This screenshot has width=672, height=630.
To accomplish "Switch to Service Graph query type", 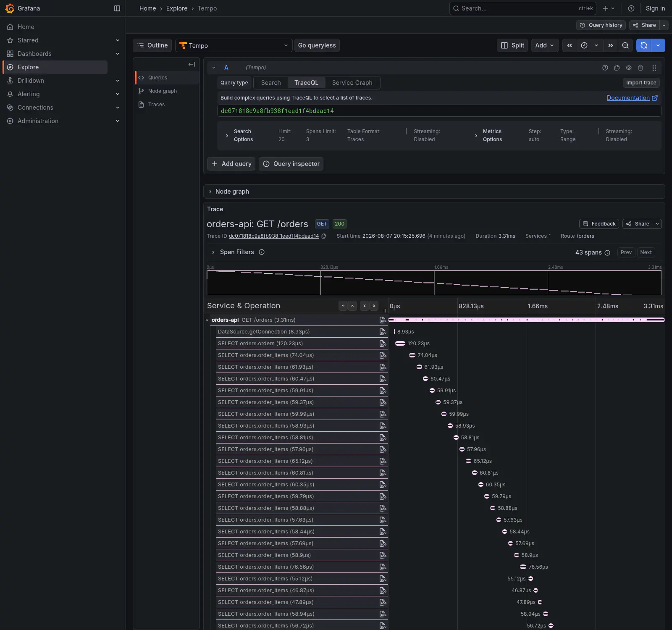I will (352, 83).
